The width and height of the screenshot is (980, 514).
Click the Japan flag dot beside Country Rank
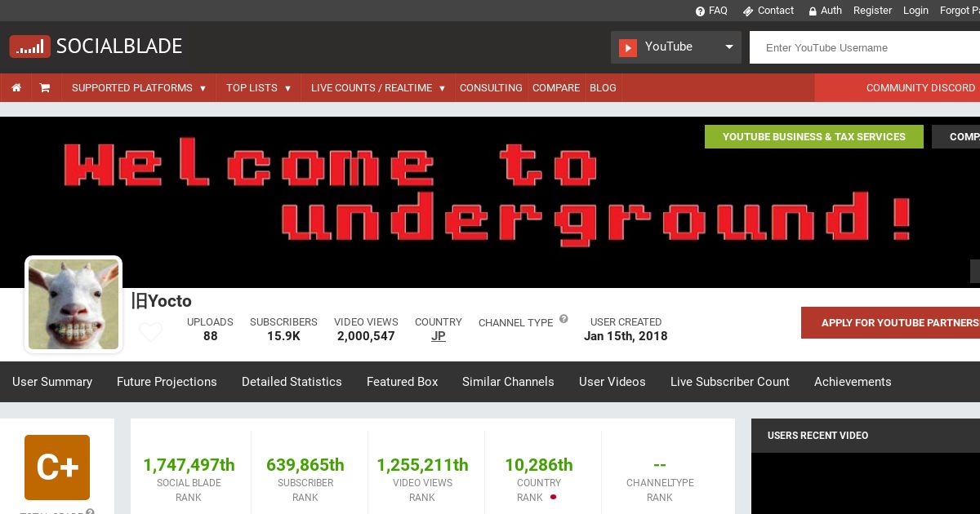click(553, 497)
